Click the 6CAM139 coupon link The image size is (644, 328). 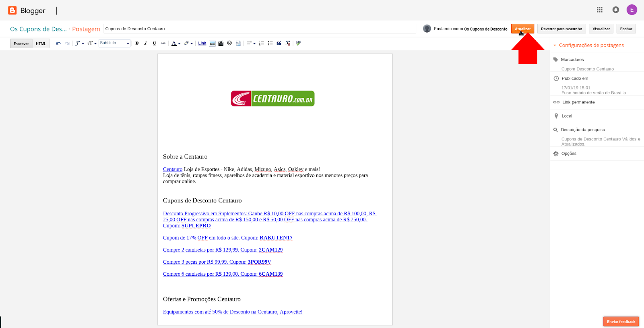[270, 274]
